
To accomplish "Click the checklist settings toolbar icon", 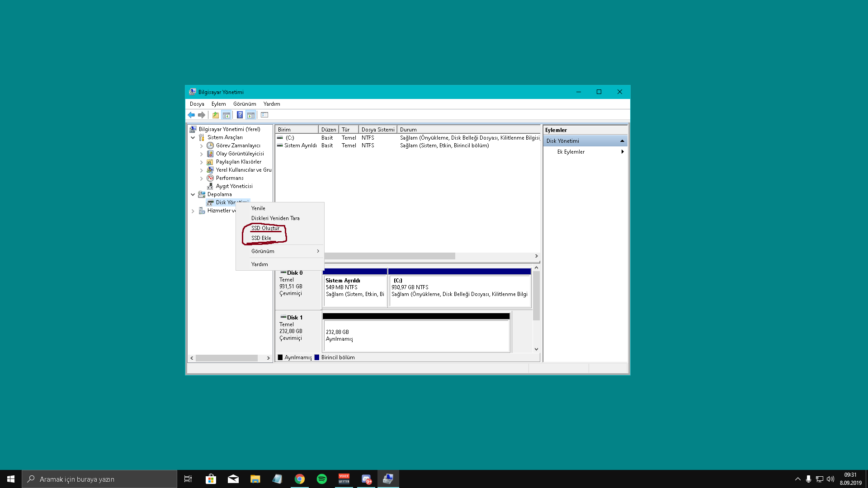I will pos(264,115).
